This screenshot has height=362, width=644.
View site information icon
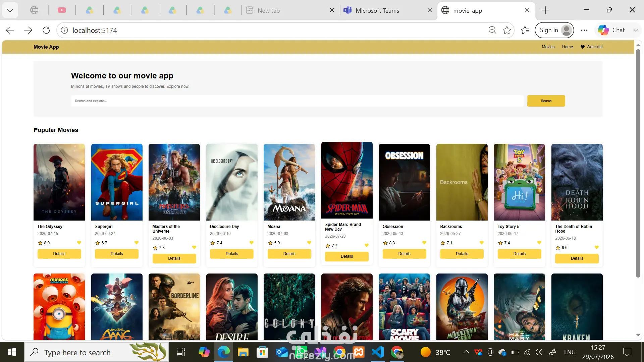(x=64, y=30)
